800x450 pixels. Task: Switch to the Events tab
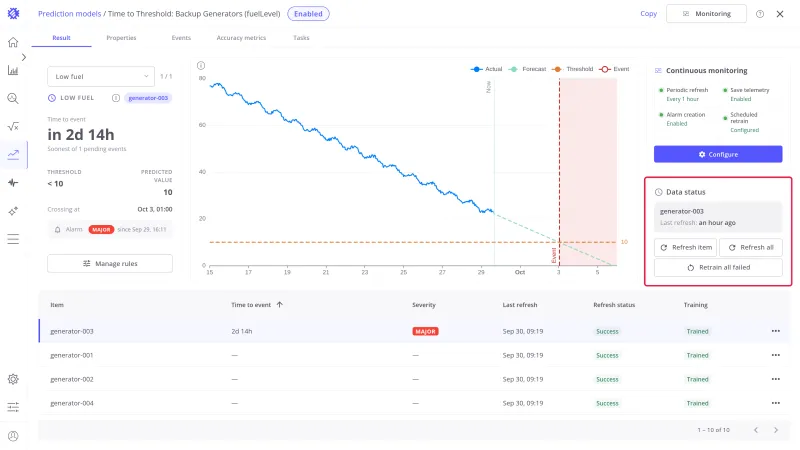point(181,38)
